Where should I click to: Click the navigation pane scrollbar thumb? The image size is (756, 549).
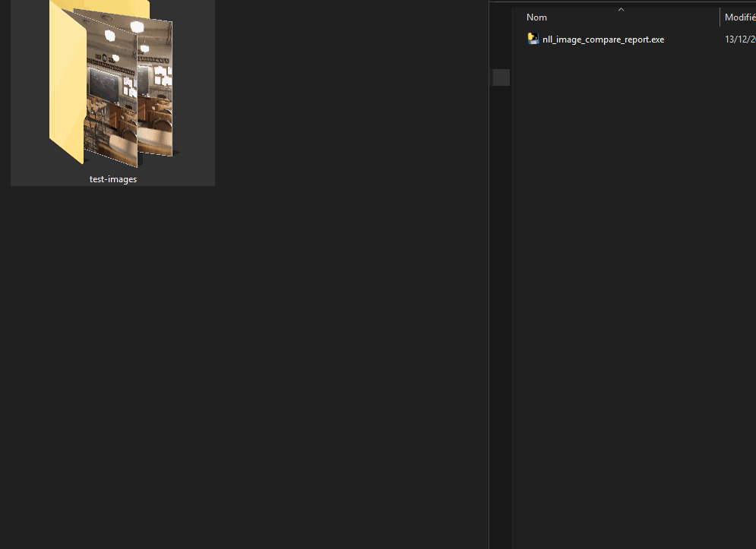[x=501, y=77]
